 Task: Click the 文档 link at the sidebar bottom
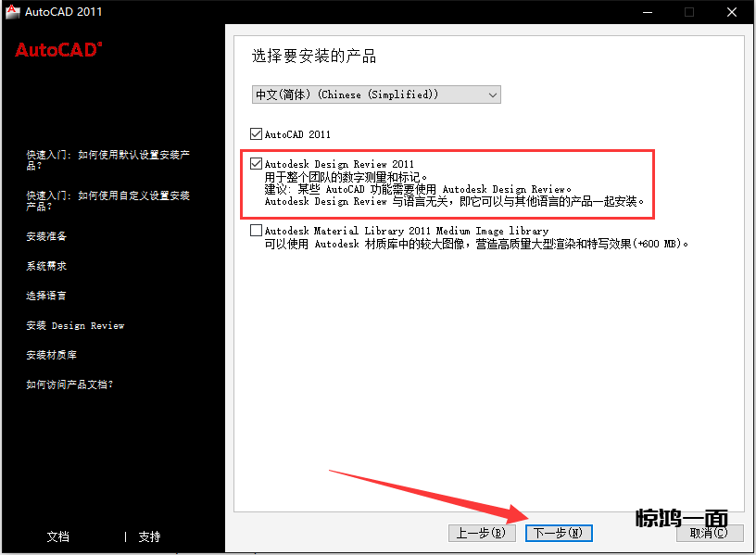[x=57, y=536]
